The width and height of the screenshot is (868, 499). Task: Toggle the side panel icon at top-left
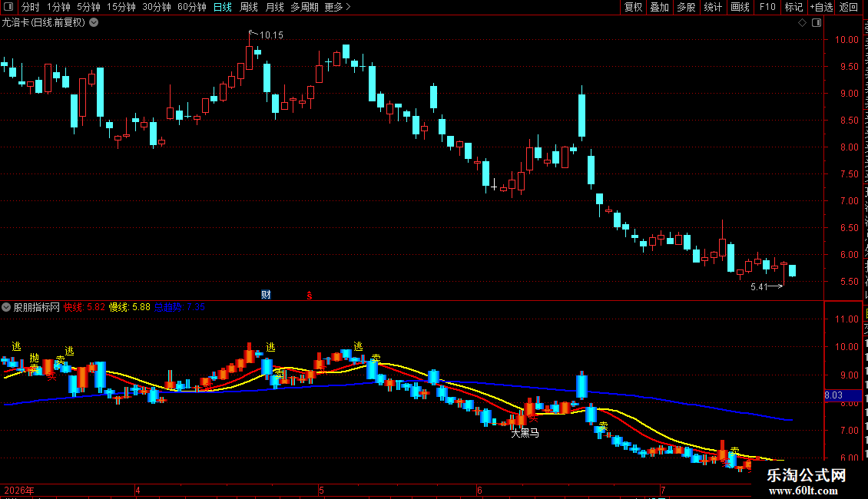tap(8, 7)
